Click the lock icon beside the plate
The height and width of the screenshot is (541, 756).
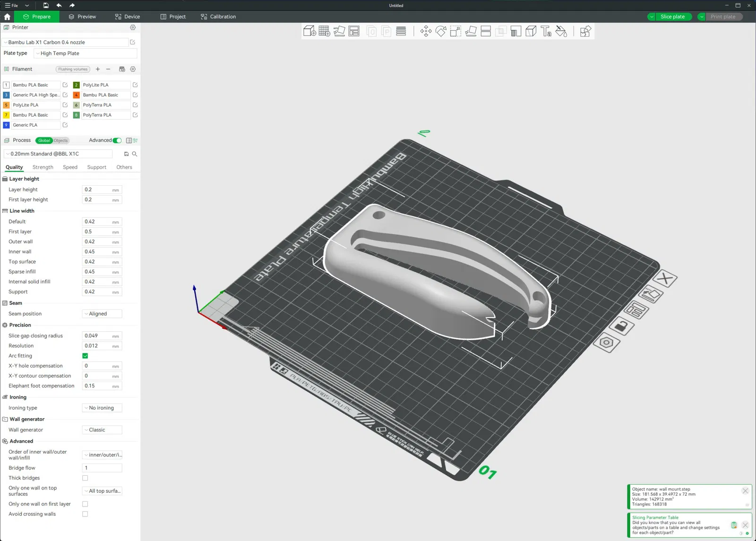621,326
